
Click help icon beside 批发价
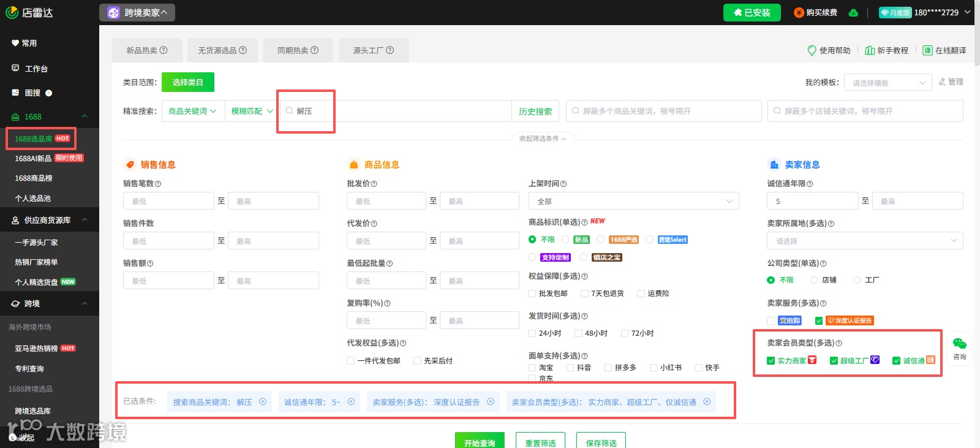coord(374,184)
